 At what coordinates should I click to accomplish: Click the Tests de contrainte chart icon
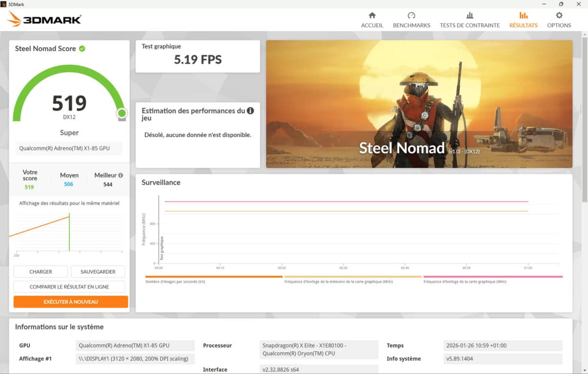(x=469, y=15)
